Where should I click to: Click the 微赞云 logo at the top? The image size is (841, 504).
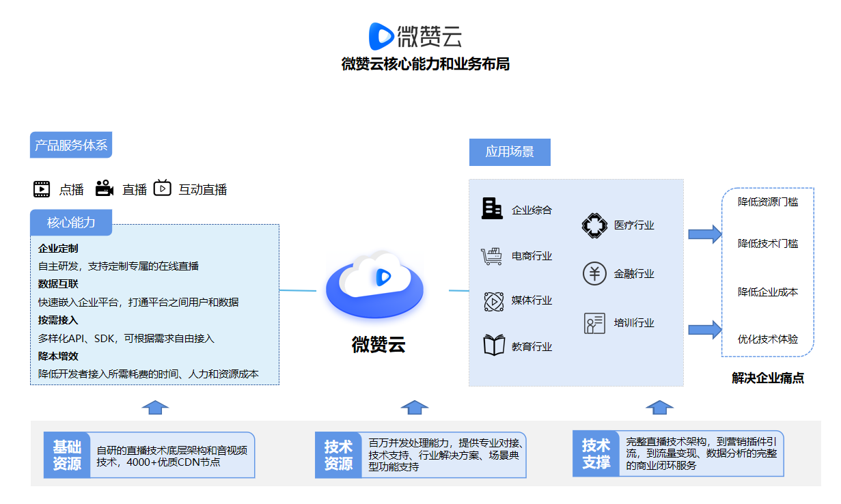tap(415, 36)
